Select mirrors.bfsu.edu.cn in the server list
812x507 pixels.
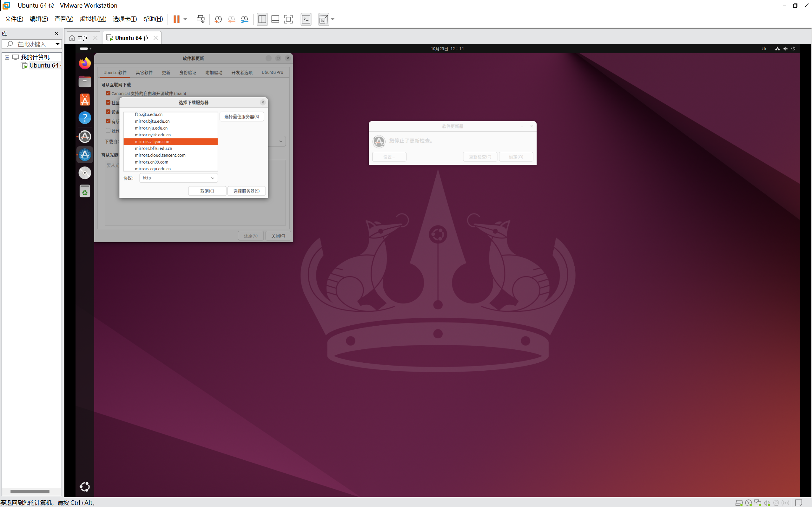pyautogui.click(x=170, y=148)
